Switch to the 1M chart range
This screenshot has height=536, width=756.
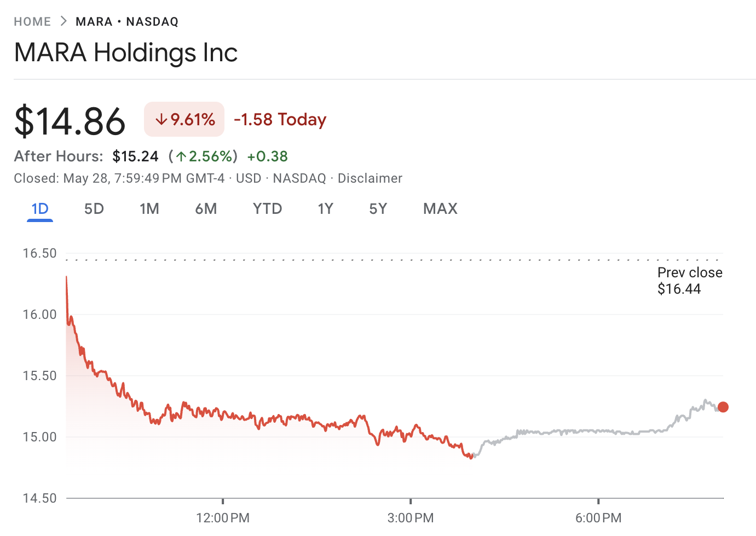click(149, 209)
